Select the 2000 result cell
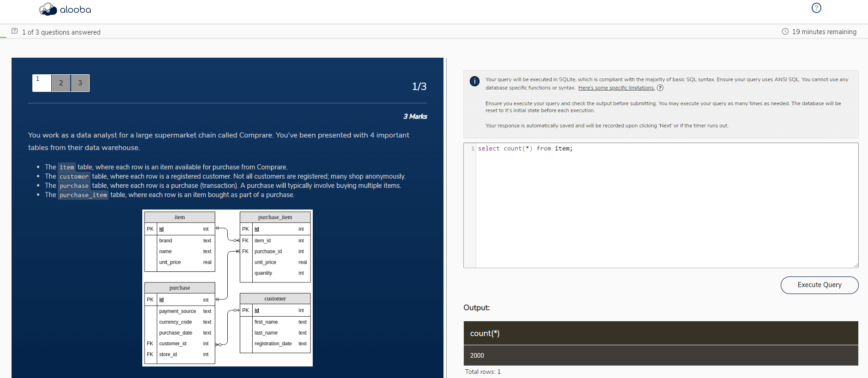This screenshot has width=868, height=378. 661,355
